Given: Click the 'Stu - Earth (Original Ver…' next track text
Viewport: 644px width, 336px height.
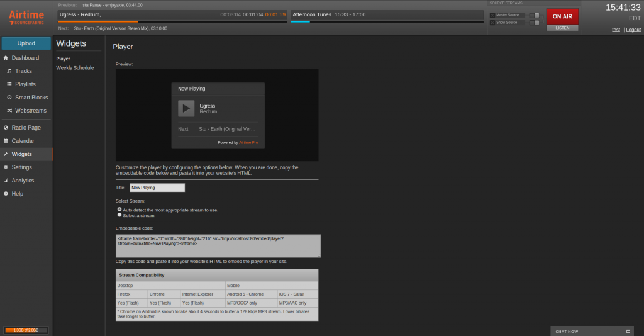Looking at the screenshot, I should [x=227, y=129].
